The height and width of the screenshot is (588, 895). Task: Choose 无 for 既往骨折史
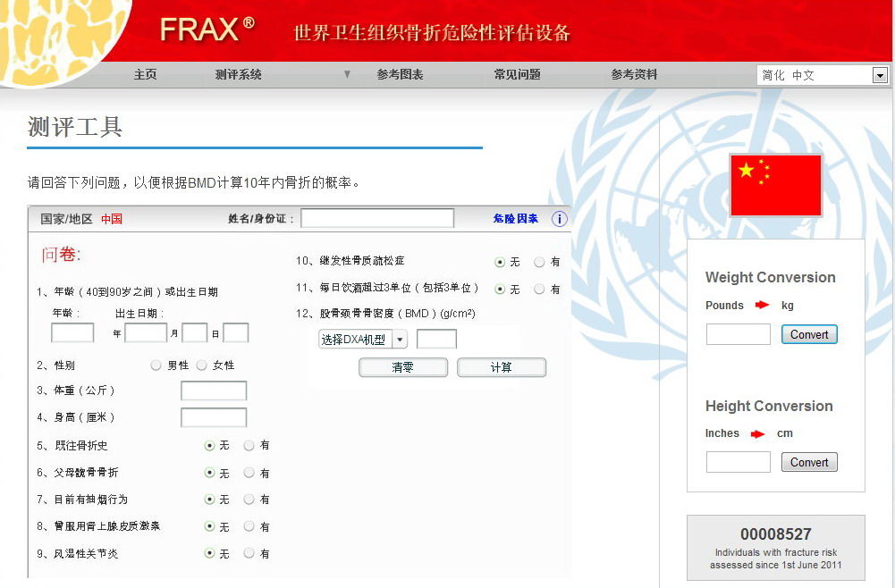[x=209, y=445]
